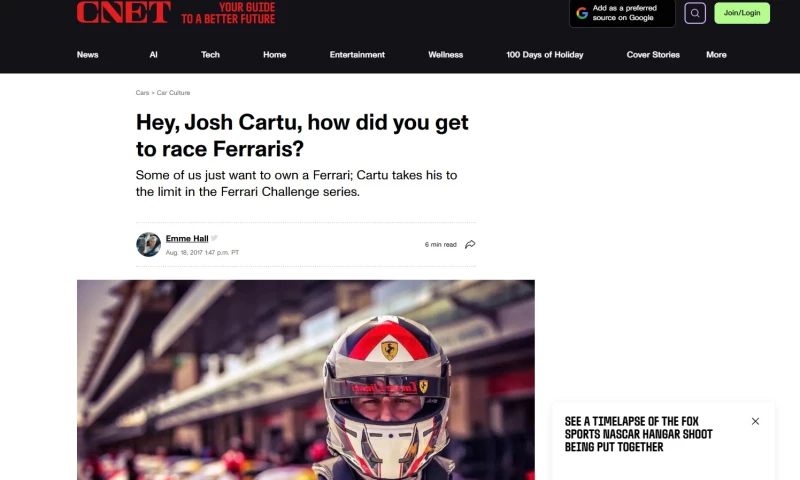
Task: Click the Cars breadcrumb link
Action: pyautogui.click(x=142, y=93)
